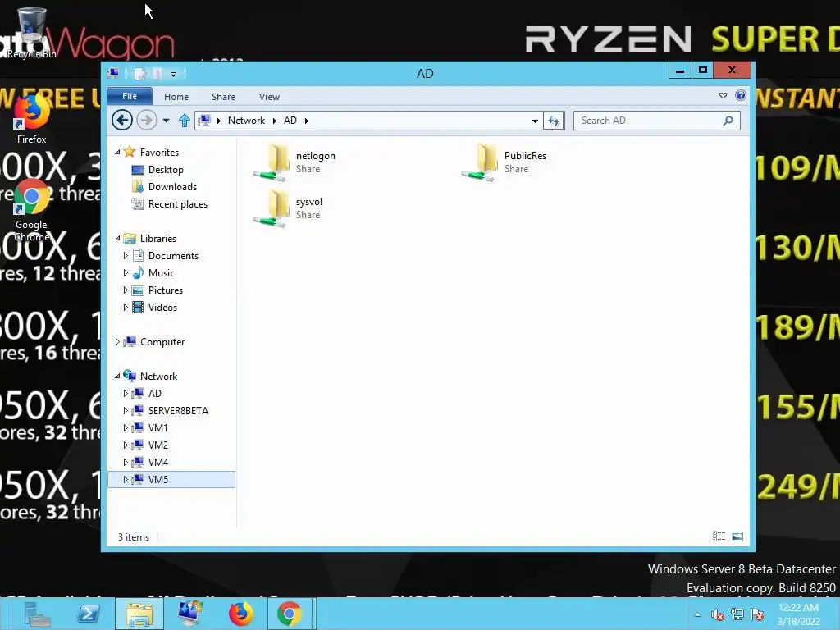The height and width of the screenshot is (630, 840).
Task: Show hidden tray icons arrow
Action: 697,614
